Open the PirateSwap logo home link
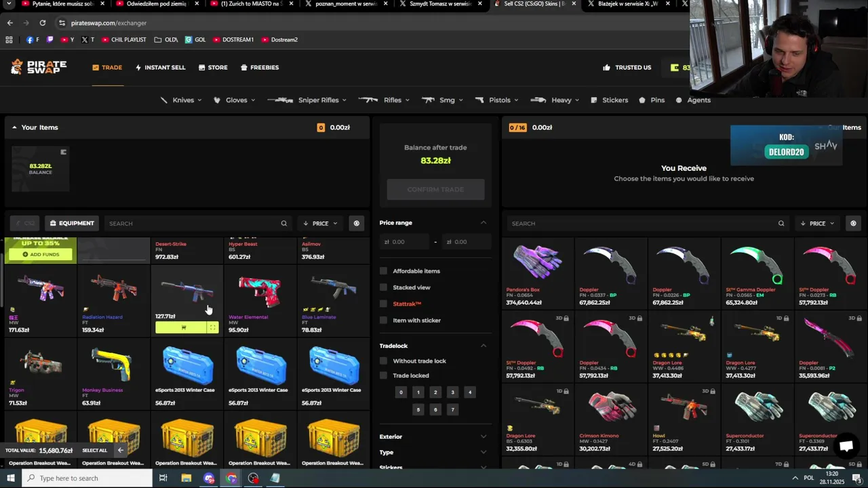This screenshot has height=488, width=868. (39, 67)
